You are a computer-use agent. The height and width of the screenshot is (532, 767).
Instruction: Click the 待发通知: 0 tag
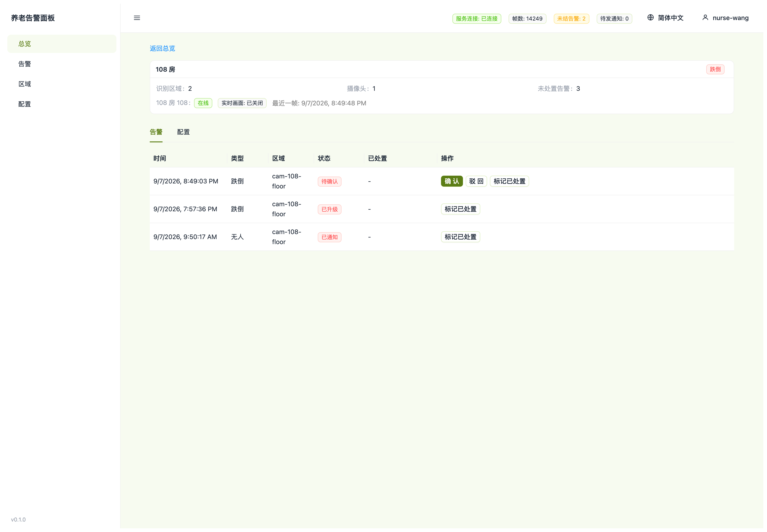(614, 19)
